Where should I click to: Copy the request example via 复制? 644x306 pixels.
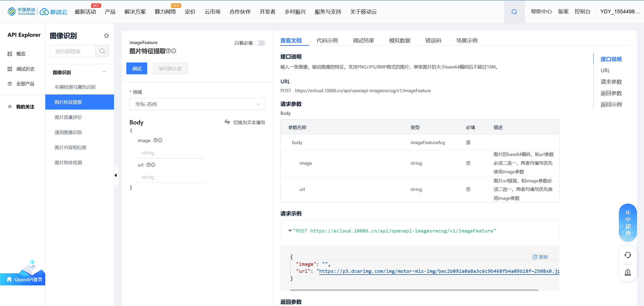pos(540,257)
